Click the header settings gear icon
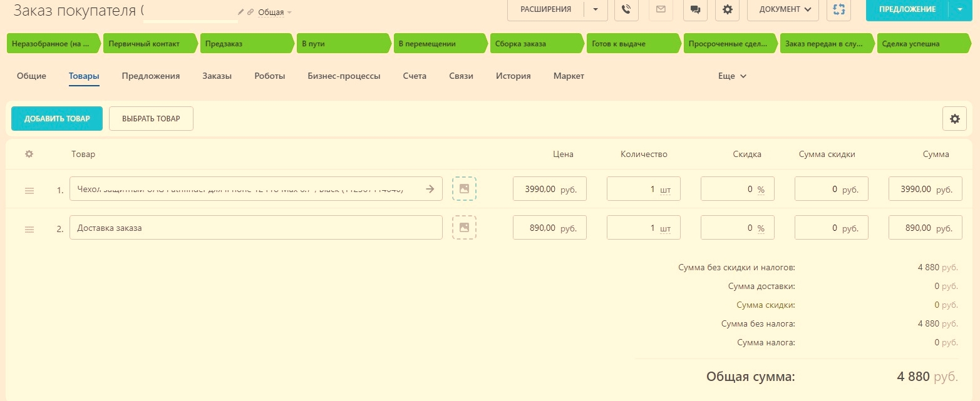980x401 pixels. [x=727, y=9]
